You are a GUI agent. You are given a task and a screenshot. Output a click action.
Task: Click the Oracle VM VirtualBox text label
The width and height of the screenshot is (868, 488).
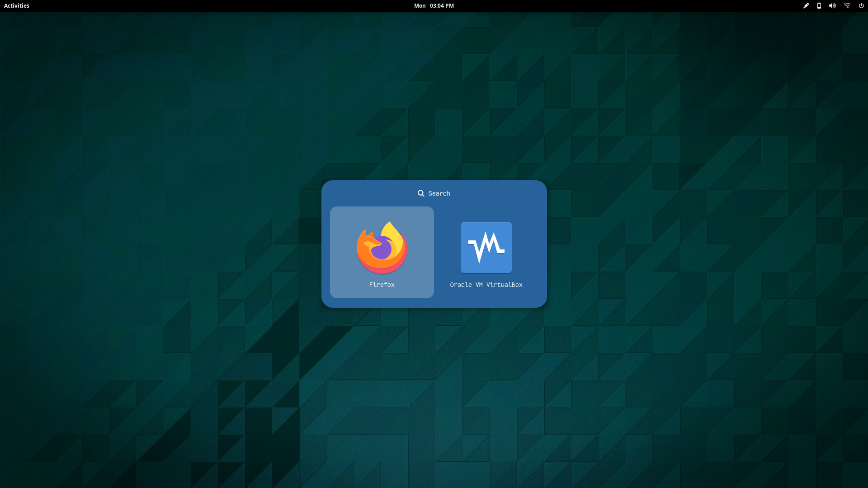[486, 285]
